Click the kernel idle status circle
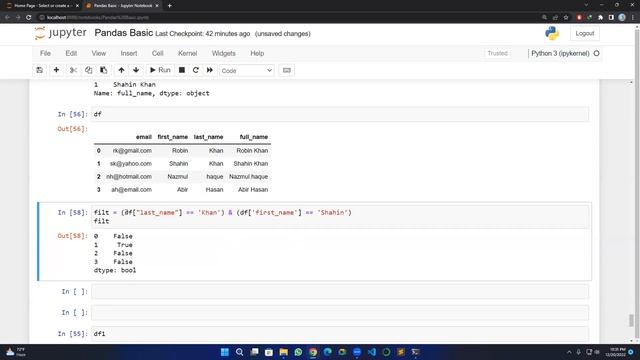The image size is (640, 360). pos(596,53)
